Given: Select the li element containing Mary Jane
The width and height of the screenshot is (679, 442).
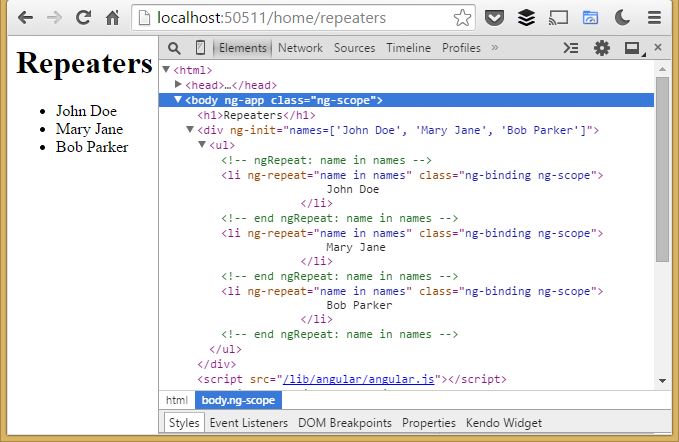Looking at the screenshot, I should tap(412, 233).
